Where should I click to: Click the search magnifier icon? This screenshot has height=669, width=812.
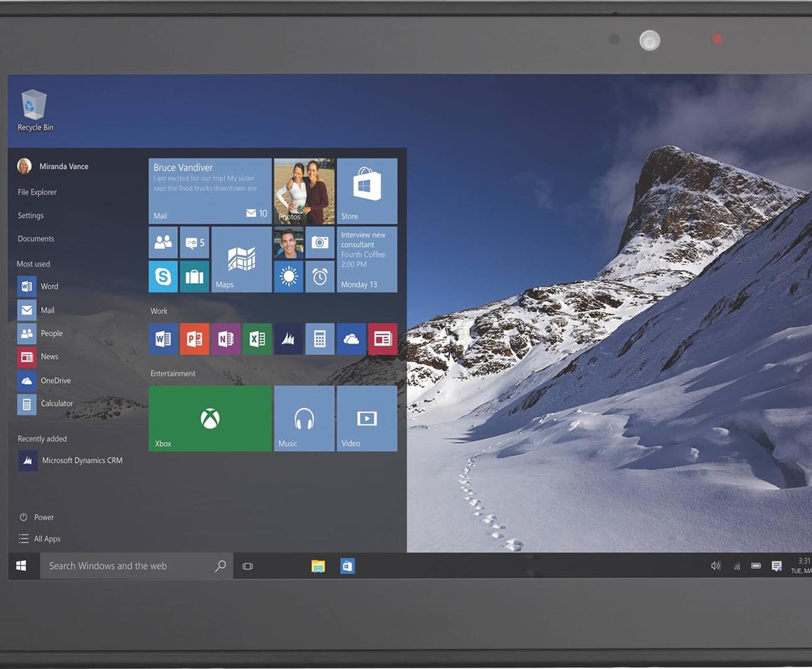pos(220,566)
